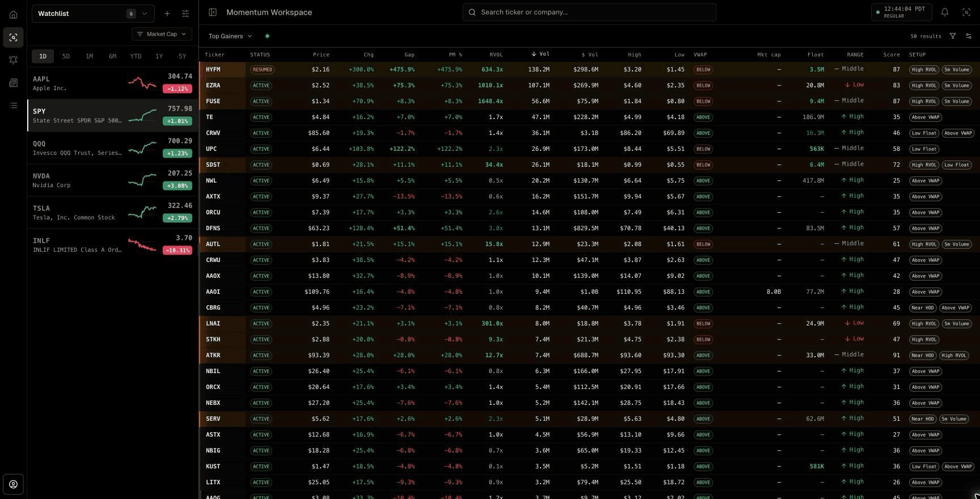Click Low Float tag in UPC row
Screen dimensions: 980x499
(924, 149)
